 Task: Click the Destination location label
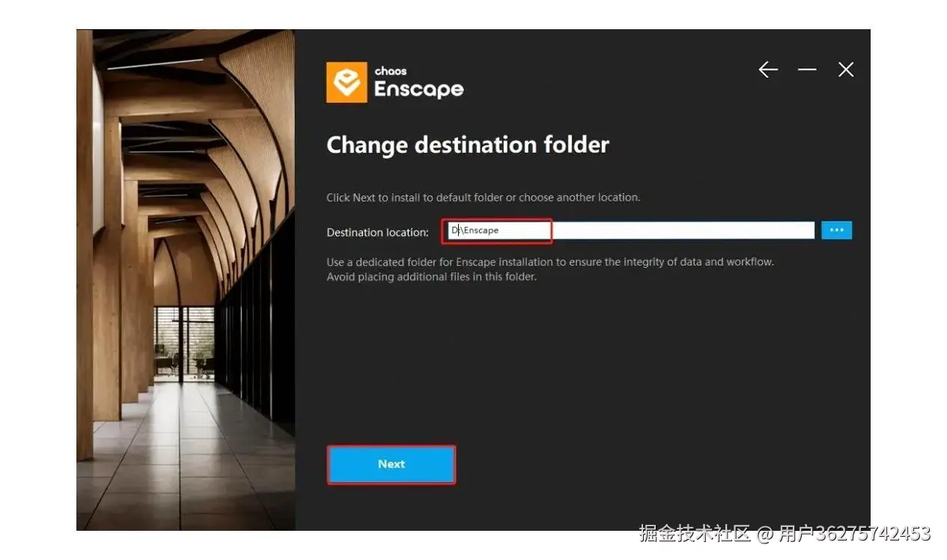pos(377,232)
